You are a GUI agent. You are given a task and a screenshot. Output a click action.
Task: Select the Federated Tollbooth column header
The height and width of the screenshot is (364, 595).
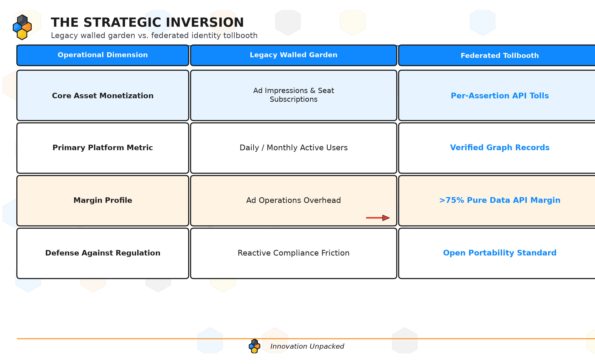[x=497, y=55]
